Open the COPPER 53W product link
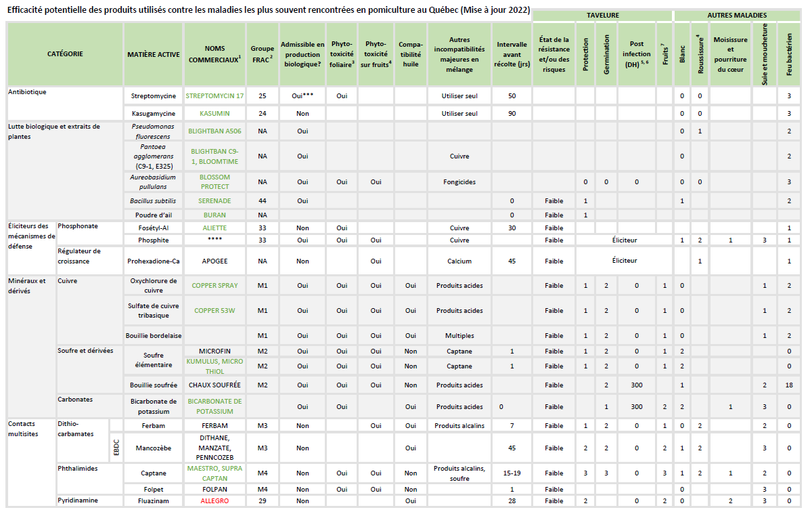 pos(215,311)
